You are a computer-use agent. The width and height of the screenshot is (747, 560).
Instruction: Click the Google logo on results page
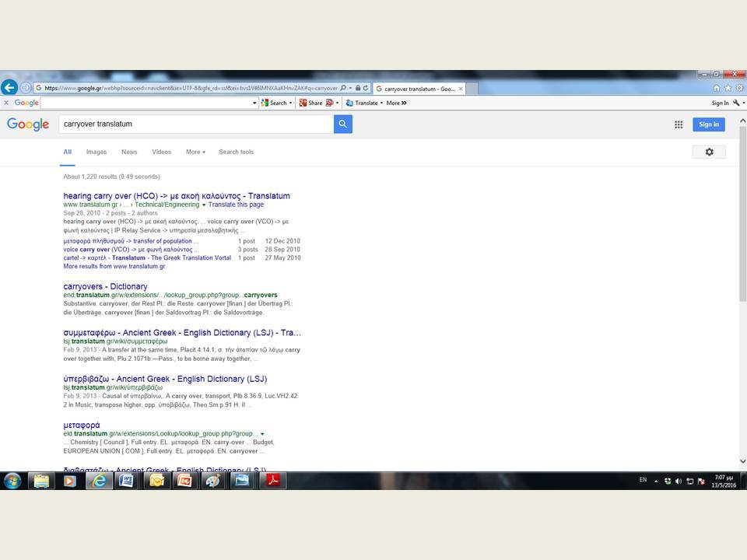[x=28, y=124]
